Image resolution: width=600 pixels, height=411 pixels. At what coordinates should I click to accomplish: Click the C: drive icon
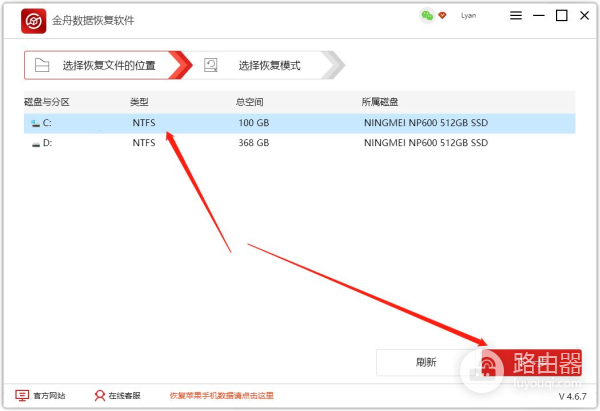[36, 123]
